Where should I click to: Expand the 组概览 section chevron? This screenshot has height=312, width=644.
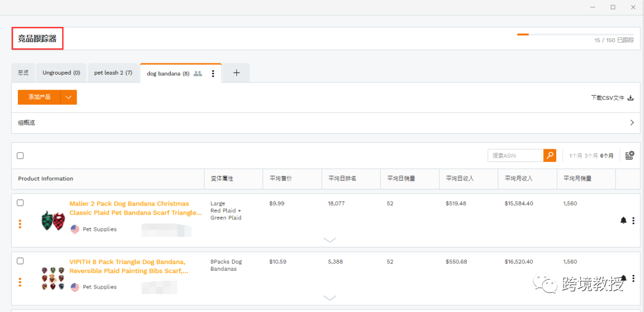[632, 123]
